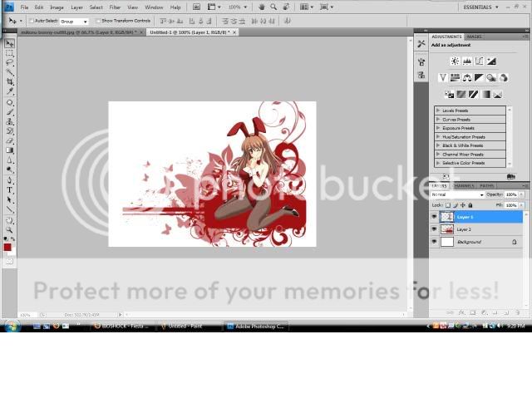
Task: Select the Lasso tool
Action: click(9, 63)
